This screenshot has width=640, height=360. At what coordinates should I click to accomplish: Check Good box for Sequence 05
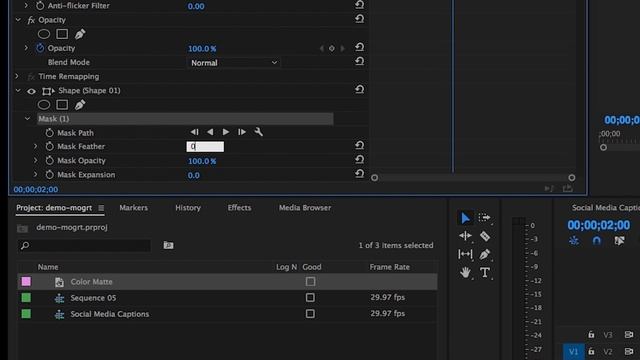point(310,298)
